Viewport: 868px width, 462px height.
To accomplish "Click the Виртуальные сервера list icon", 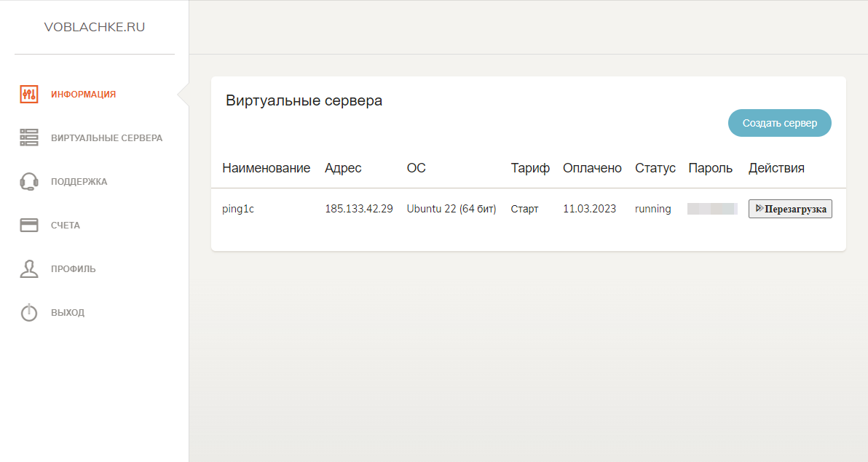I will click(28, 138).
